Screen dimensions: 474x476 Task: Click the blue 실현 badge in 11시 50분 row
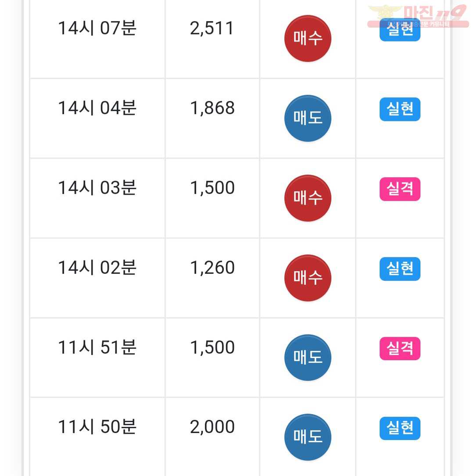point(400,428)
